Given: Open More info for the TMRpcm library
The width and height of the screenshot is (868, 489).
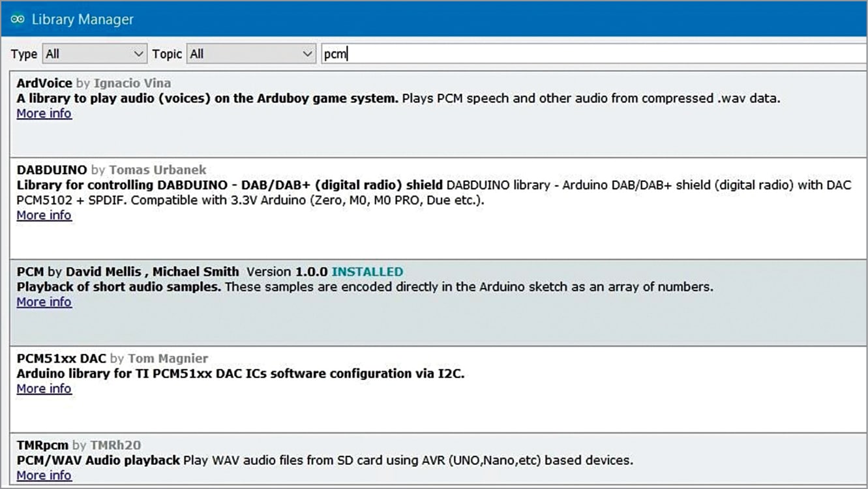Looking at the screenshot, I should [44, 475].
